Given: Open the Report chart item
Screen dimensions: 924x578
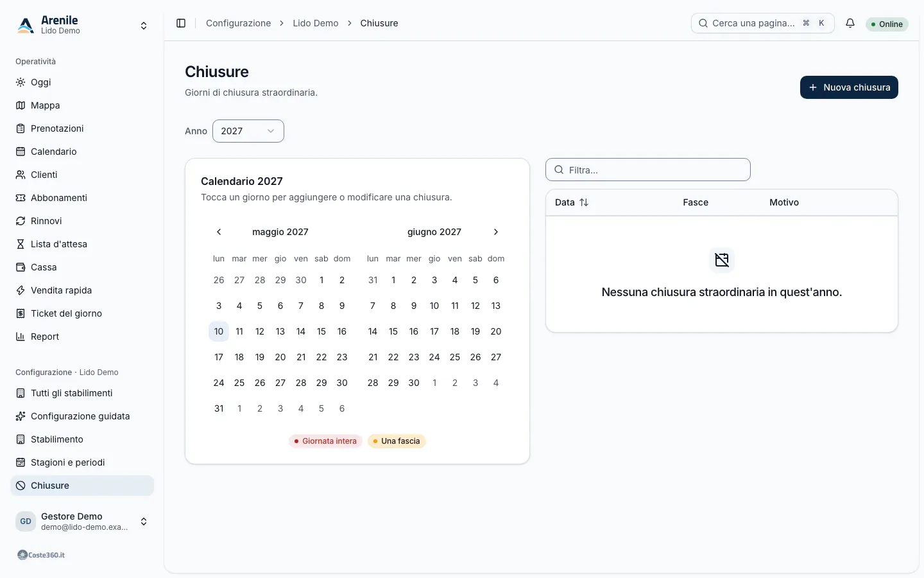Looking at the screenshot, I should tap(82, 337).
